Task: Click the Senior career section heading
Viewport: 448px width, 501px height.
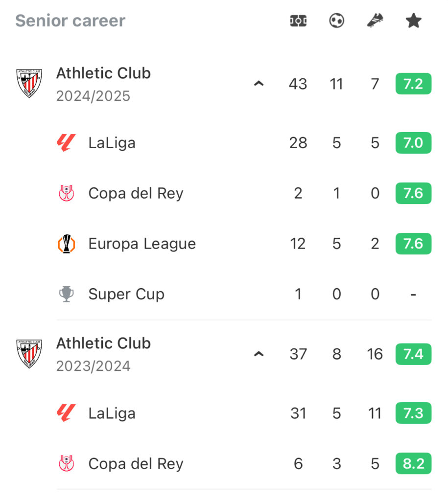Action: click(x=71, y=21)
